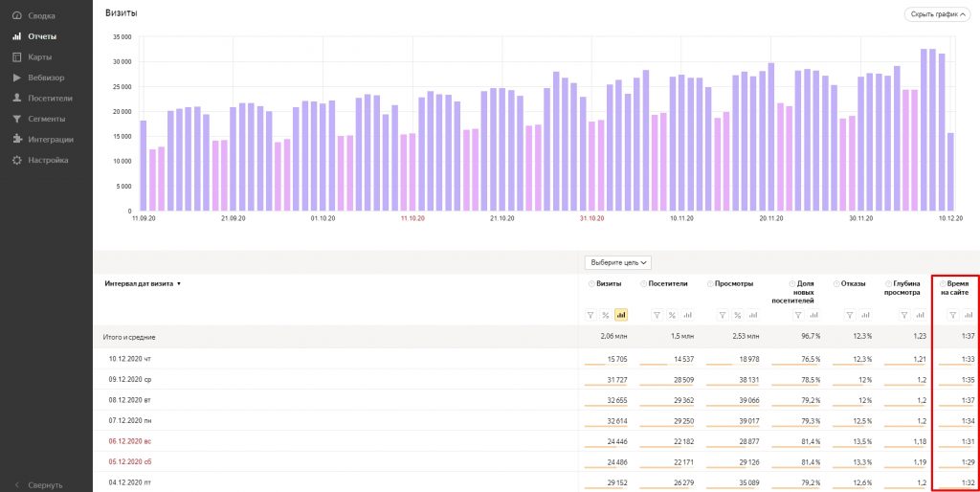Select the 06.12.2020 вс table row

click(127, 440)
